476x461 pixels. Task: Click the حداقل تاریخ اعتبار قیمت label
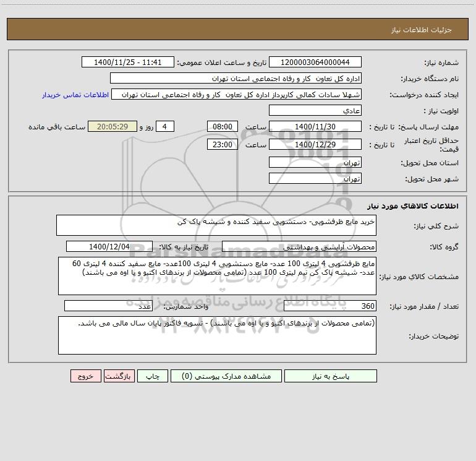point(431,145)
